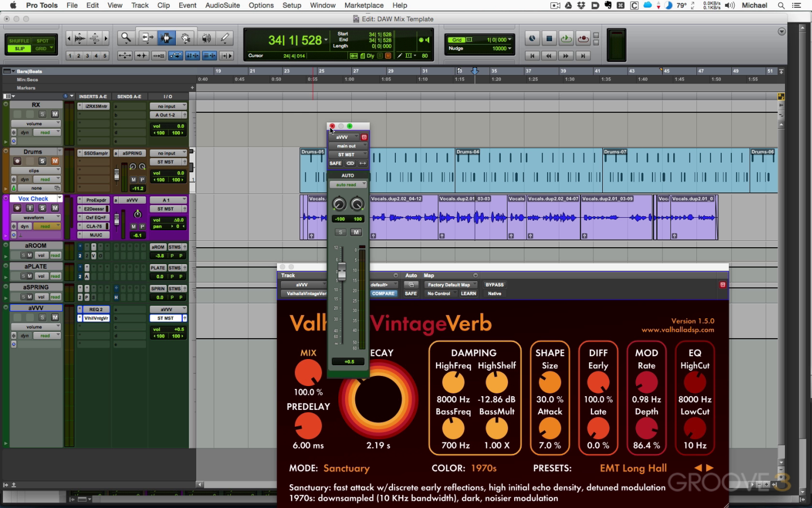The image size is (812, 508).
Task: Click COMPARE button in plugin window
Action: (x=383, y=294)
